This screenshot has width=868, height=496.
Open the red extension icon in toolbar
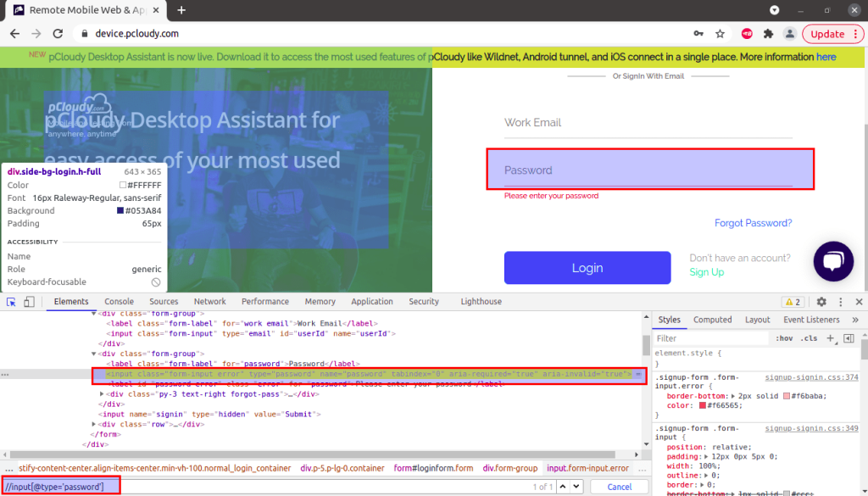[x=747, y=34]
